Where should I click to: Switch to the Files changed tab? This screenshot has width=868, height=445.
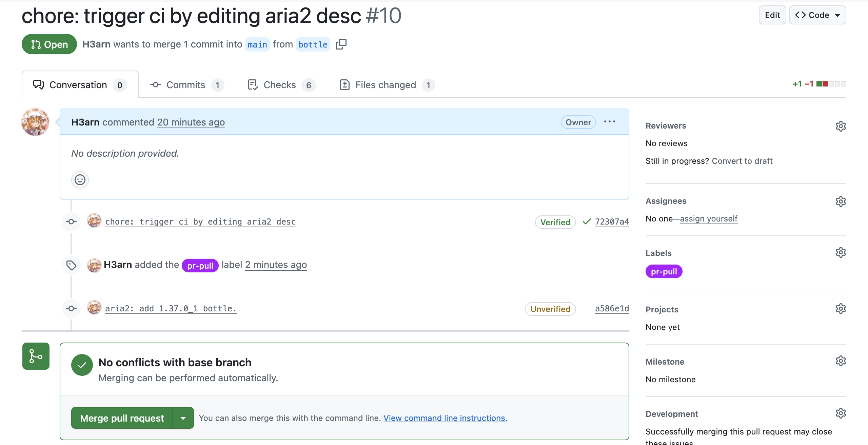tap(386, 85)
